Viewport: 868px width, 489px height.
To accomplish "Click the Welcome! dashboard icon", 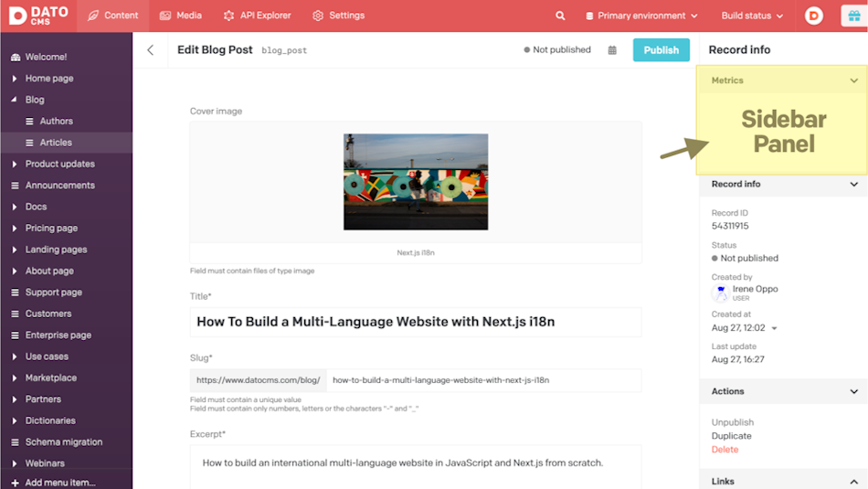I will tap(15, 57).
